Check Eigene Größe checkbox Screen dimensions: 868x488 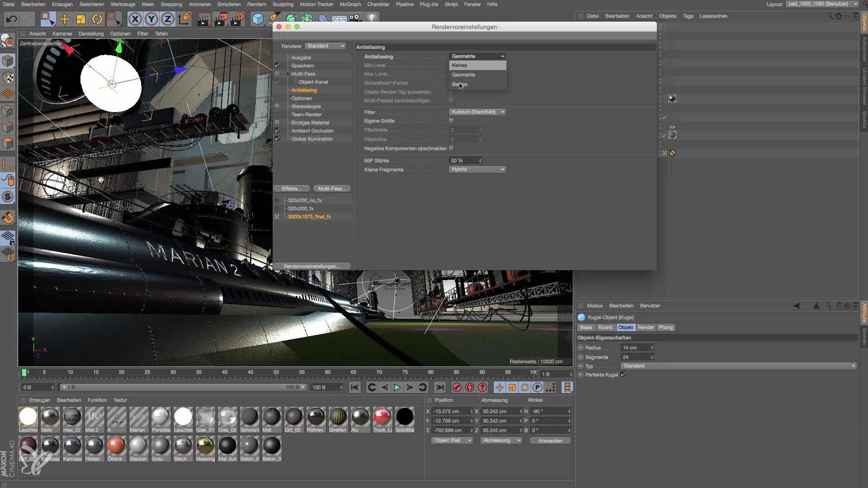(x=451, y=121)
